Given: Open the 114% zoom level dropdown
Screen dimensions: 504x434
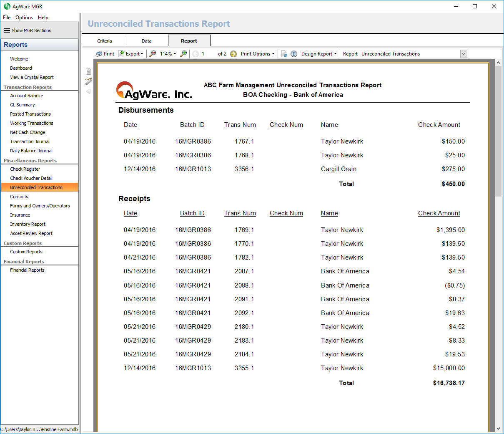Looking at the screenshot, I should (x=168, y=54).
